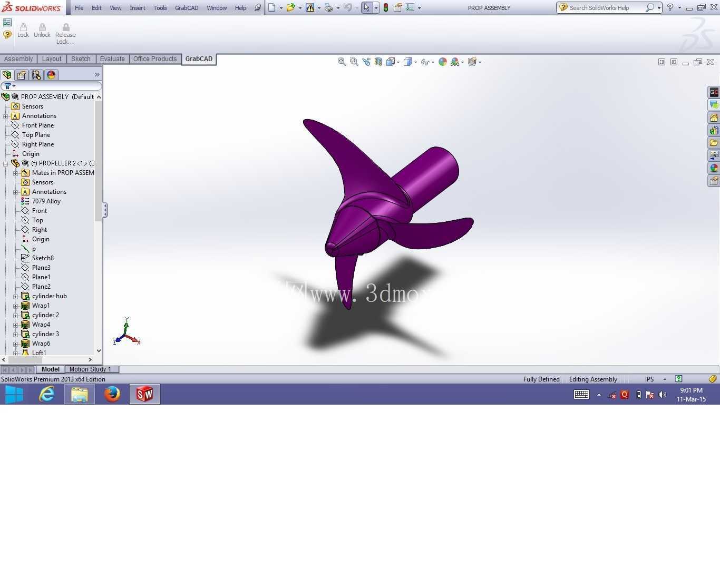Click the Edit Appearance color ball

point(443,62)
